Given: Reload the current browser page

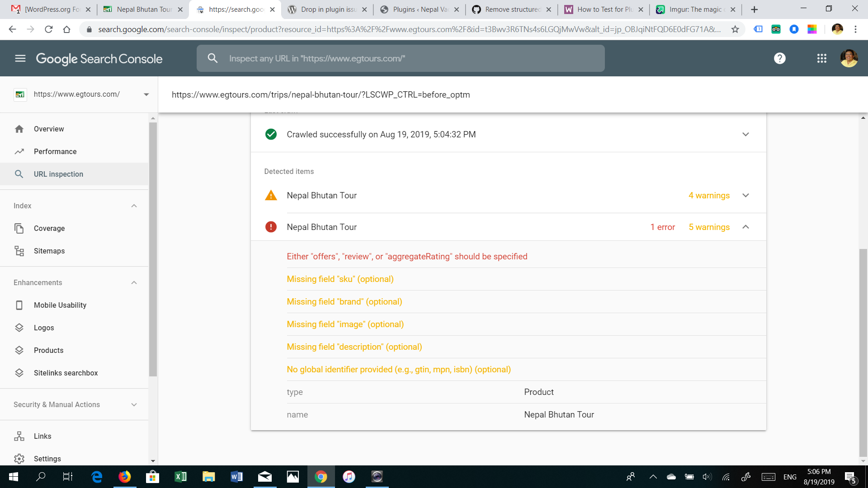Looking at the screenshot, I should 48,29.
